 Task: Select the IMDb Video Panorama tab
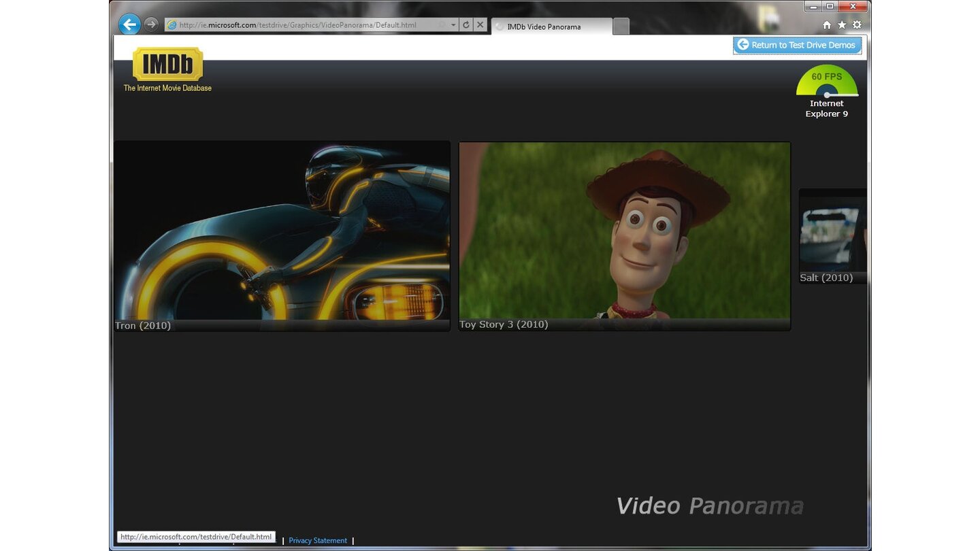click(x=551, y=27)
